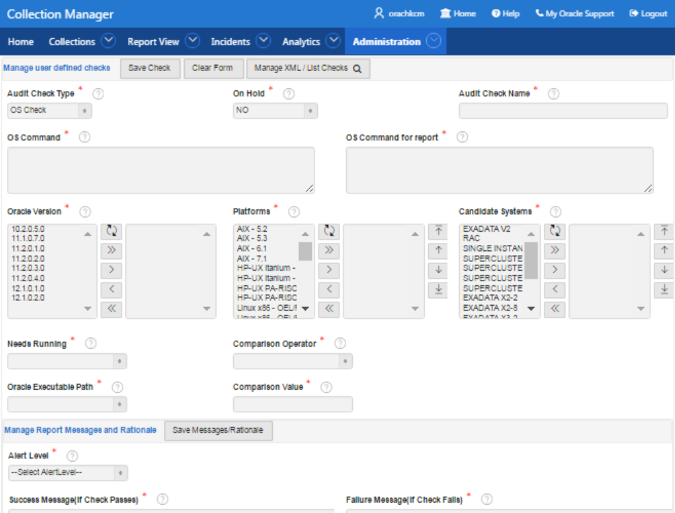Screen dimensions: 675x513
Task: Select Oracle Version 11.2.0.4.0
Action: coord(28,278)
